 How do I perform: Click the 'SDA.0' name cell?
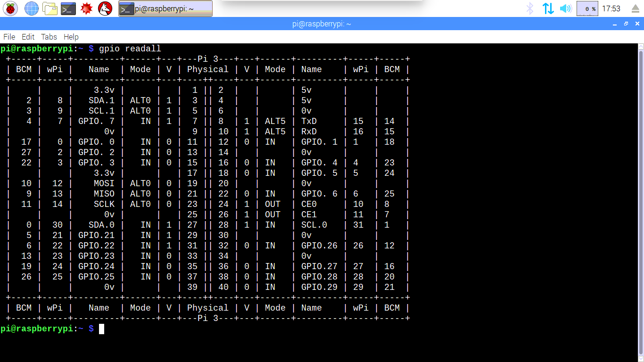(x=101, y=225)
